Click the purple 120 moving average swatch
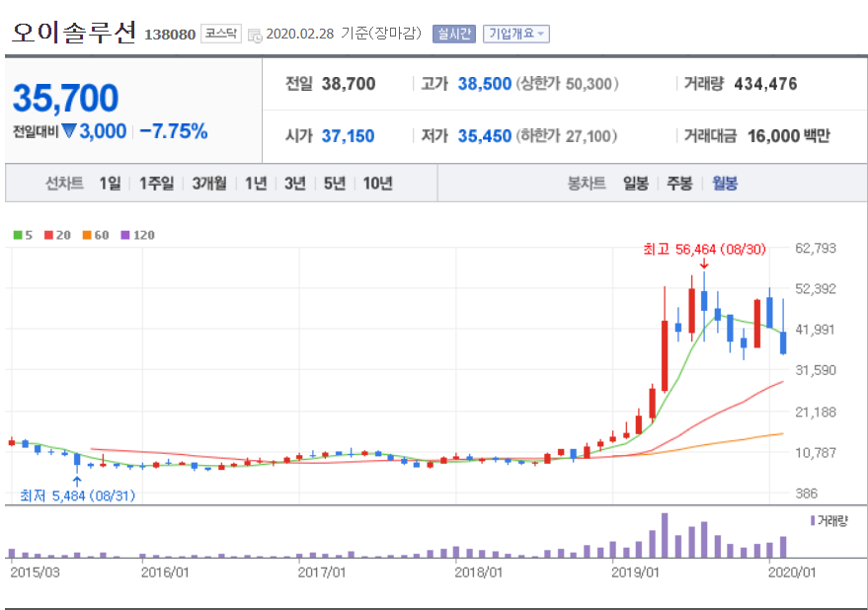 click(x=125, y=235)
